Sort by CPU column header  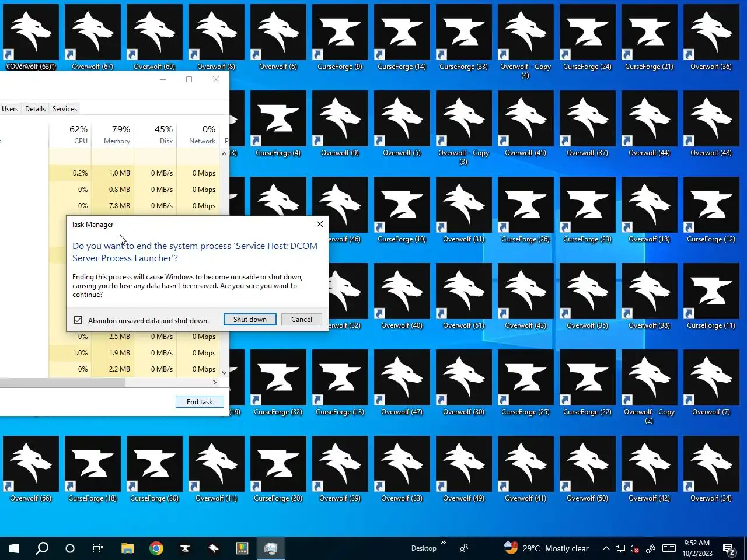(x=70, y=135)
